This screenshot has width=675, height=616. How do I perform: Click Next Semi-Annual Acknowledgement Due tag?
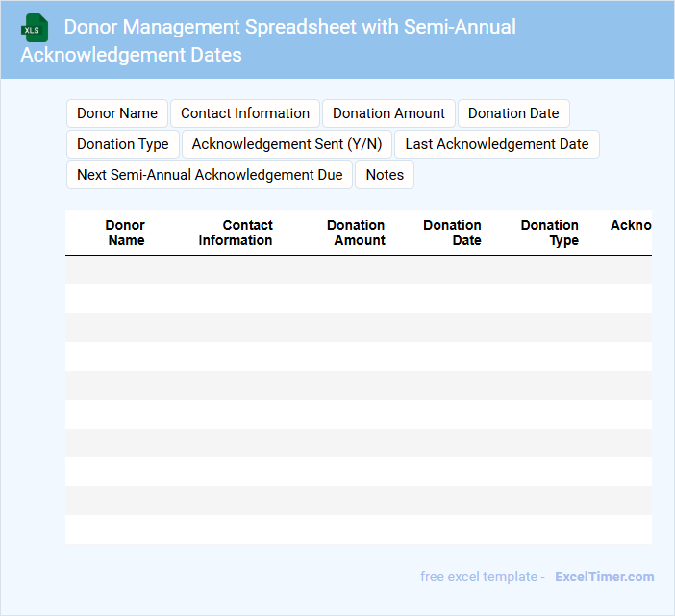point(210,175)
